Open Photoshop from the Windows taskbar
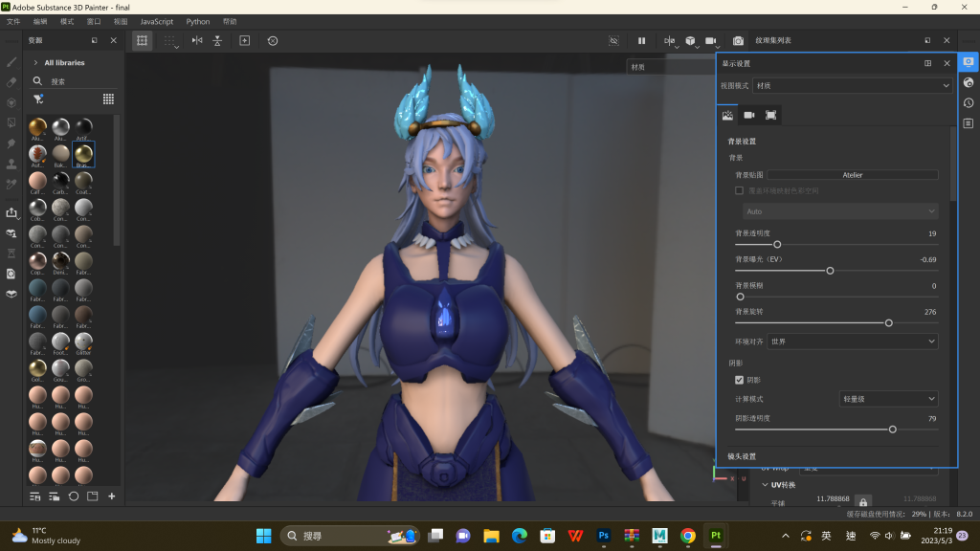Viewport: 980px width, 551px height. click(603, 536)
